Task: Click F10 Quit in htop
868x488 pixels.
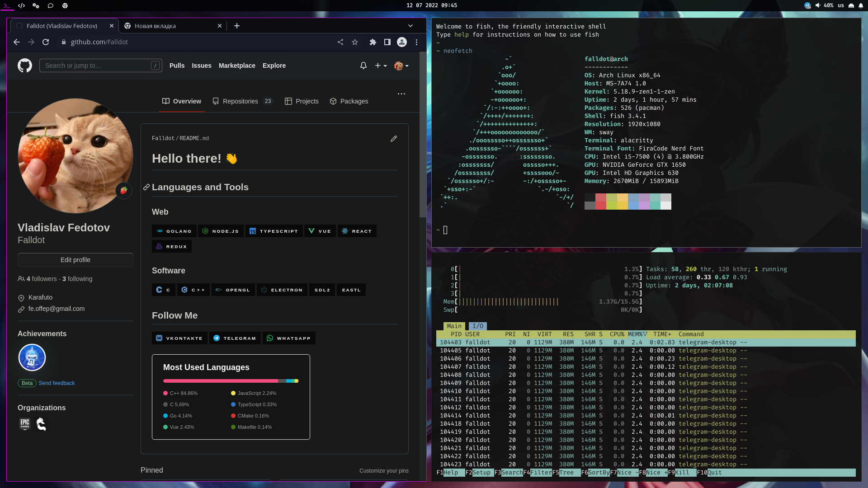Action: point(709,473)
